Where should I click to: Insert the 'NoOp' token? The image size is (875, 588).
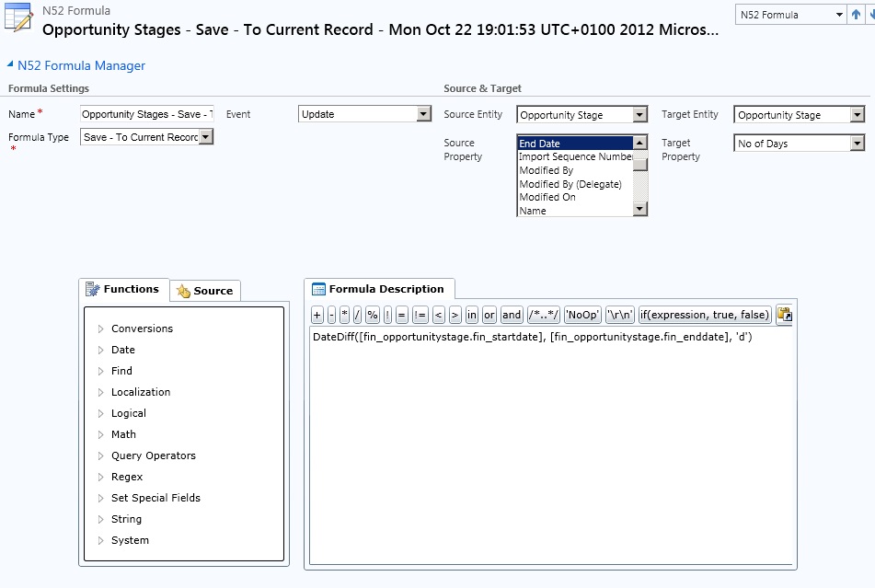582,315
